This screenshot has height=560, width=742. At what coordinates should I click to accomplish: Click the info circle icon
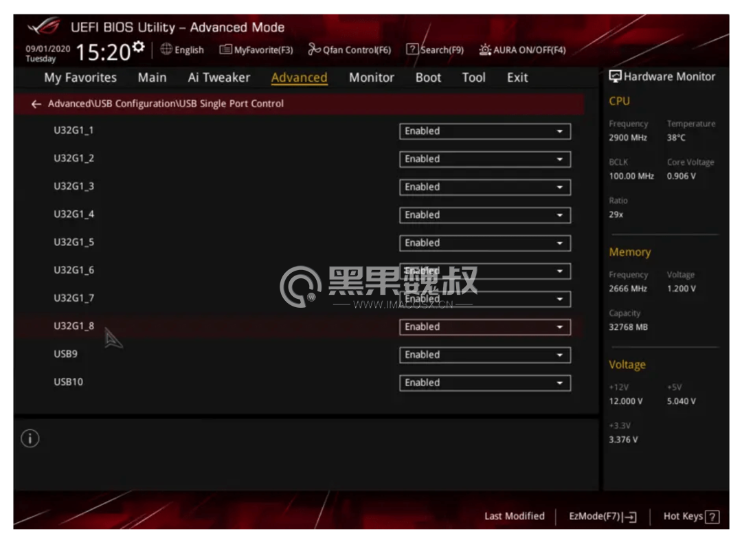(x=30, y=438)
